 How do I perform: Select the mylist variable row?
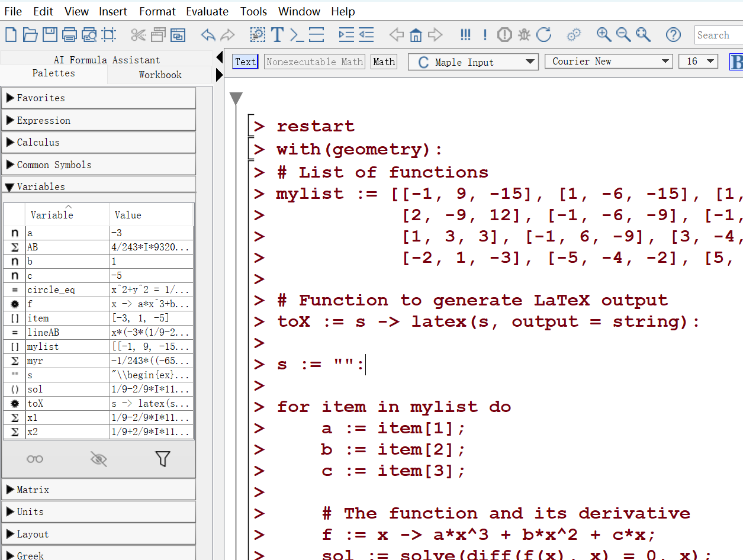(x=98, y=346)
